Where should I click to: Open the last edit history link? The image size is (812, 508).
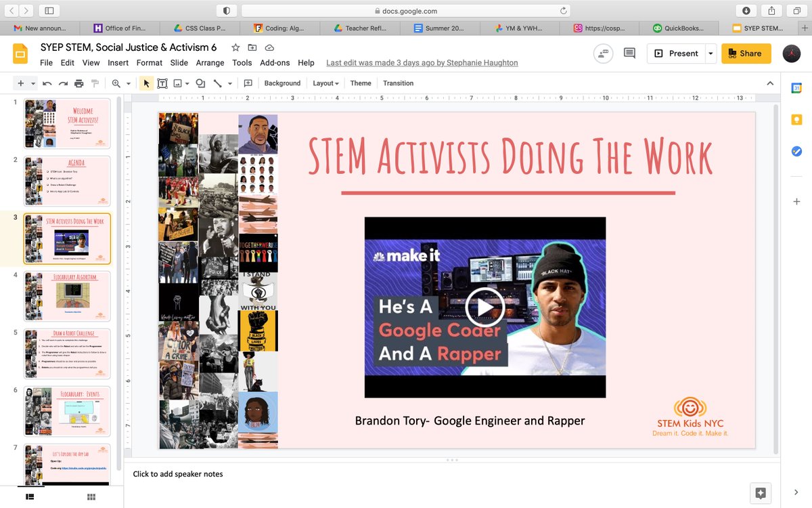[422, 62]
